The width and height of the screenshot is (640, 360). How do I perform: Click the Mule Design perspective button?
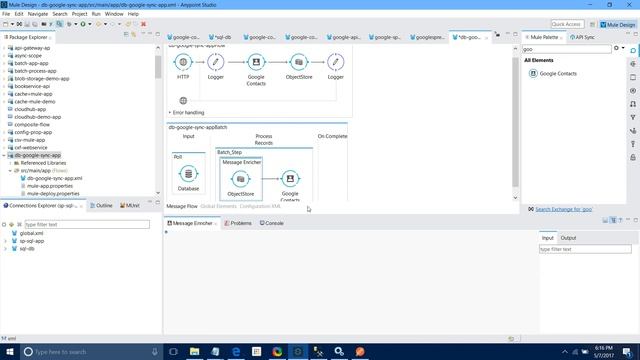[618, 24]
